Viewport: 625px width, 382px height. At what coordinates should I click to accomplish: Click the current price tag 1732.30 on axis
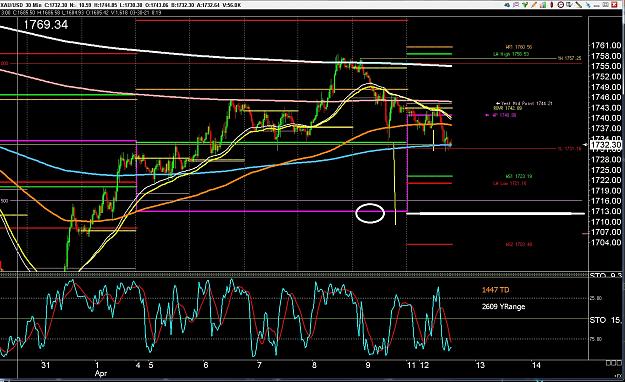[607, 144]
